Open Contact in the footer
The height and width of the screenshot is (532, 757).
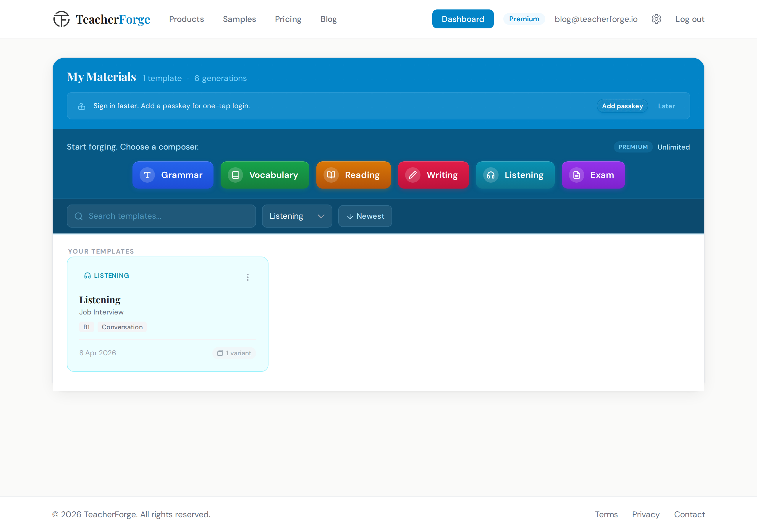(689, 515)
